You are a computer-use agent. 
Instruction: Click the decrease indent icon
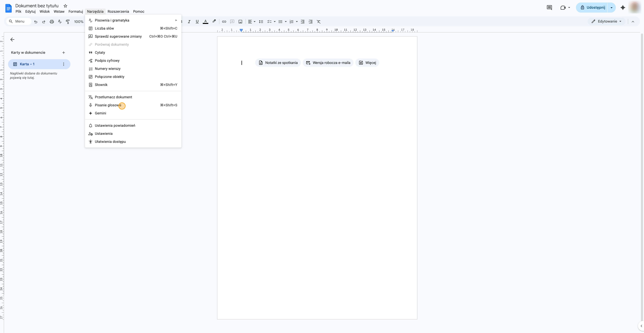point(303,22)
